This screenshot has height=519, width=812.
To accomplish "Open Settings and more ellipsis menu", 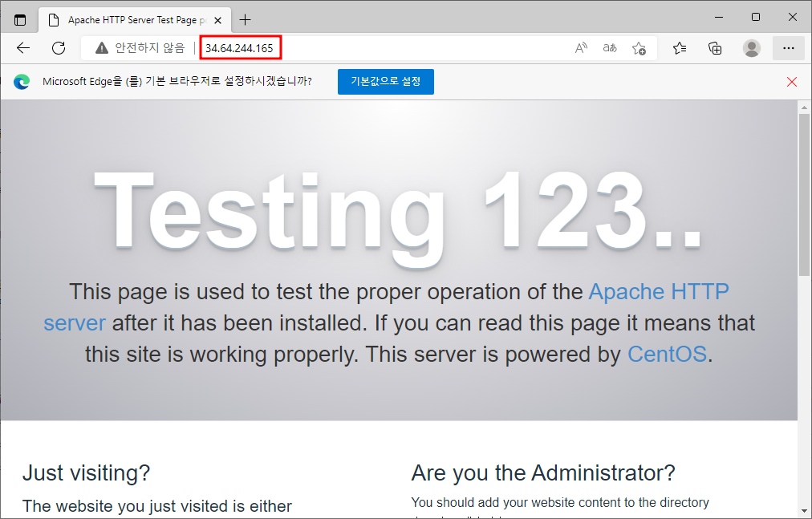I will point(788,48).
